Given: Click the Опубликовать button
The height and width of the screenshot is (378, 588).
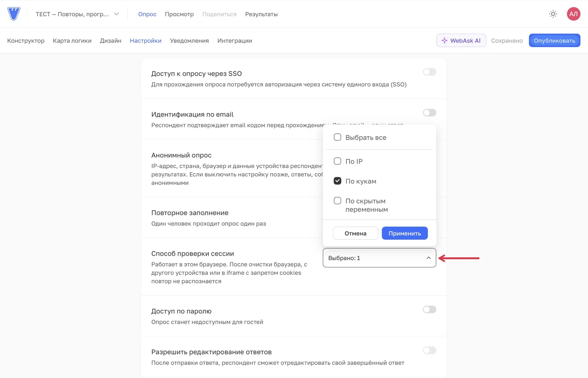Looking at the screenshot, I should [554, 40].
